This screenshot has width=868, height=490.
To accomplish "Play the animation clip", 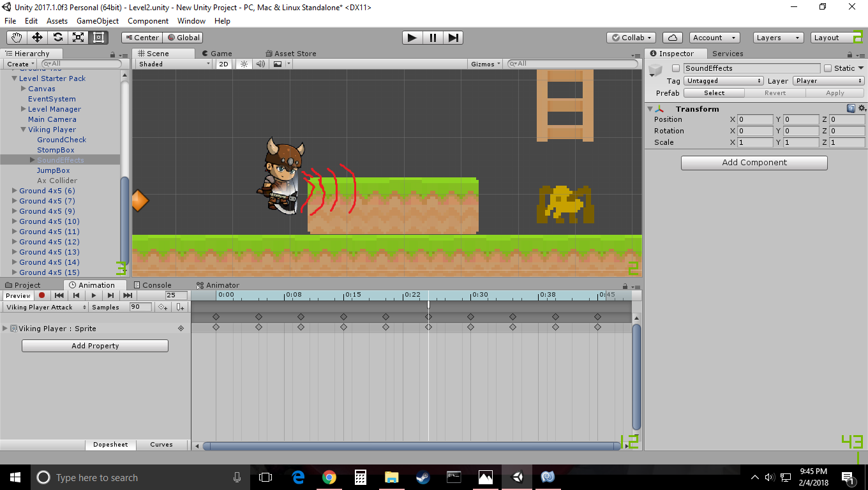I will pos(93,295).
